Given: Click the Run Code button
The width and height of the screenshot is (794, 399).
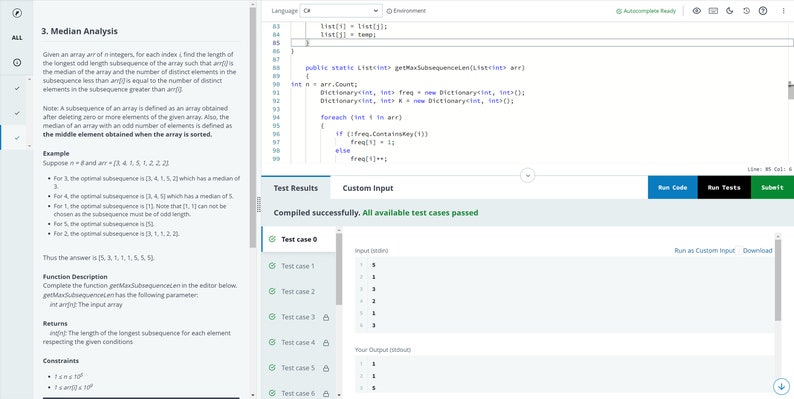Looking at the screenshot, I should [672, 187].
